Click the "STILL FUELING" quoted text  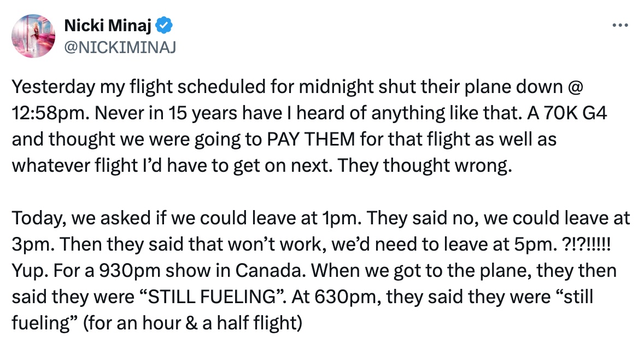[211, 297]
